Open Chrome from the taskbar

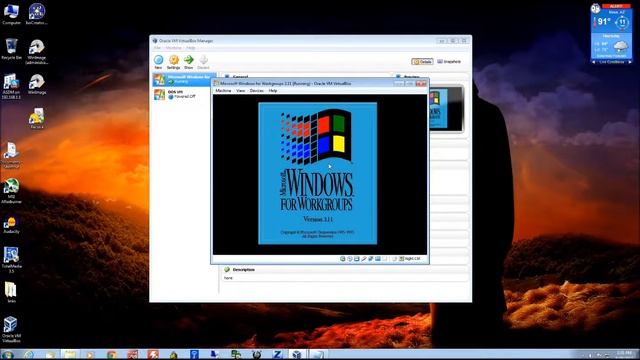111,355
